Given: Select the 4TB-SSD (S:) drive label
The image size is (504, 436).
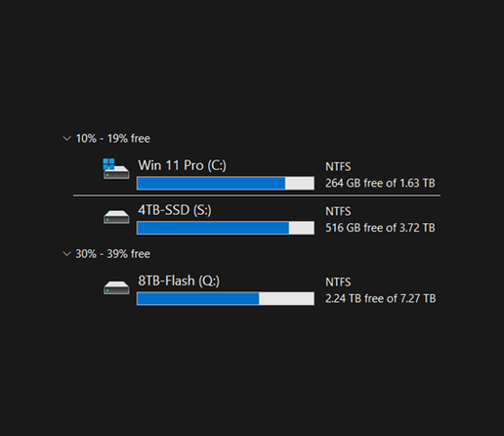Looking at the screenshot, I should tap(175, 210).
